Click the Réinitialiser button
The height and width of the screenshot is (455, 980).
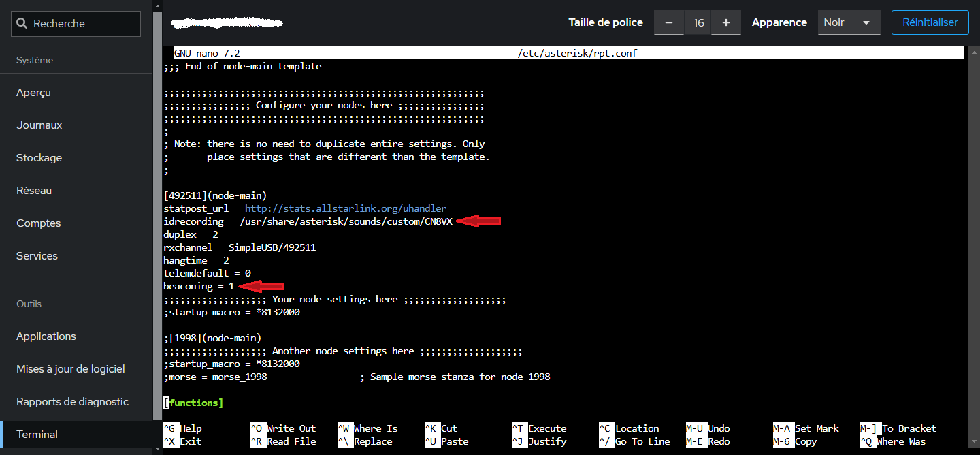pos(930,22)
